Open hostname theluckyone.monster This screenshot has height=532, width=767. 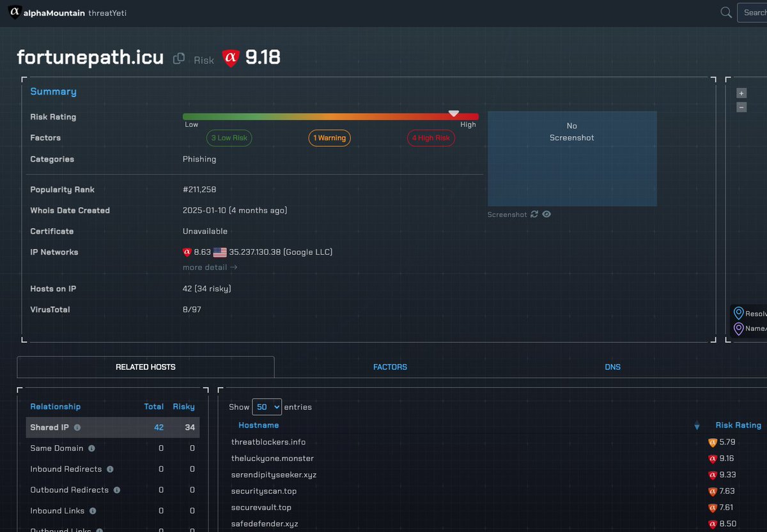pyautogui.click(x=272, y=459)
